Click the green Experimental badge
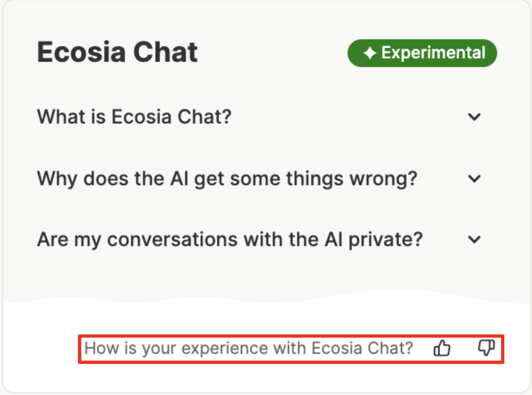This screenshot has height=395, width=532. [422, 53]
